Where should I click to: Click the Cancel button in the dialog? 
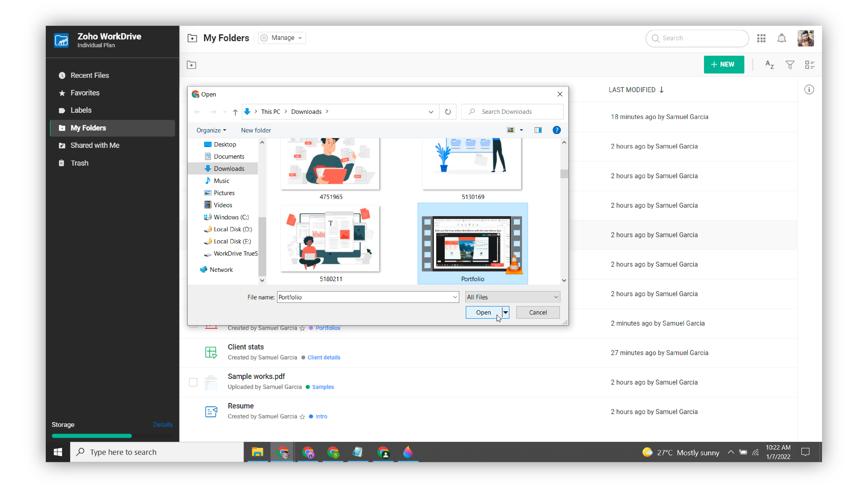(538, 312)
